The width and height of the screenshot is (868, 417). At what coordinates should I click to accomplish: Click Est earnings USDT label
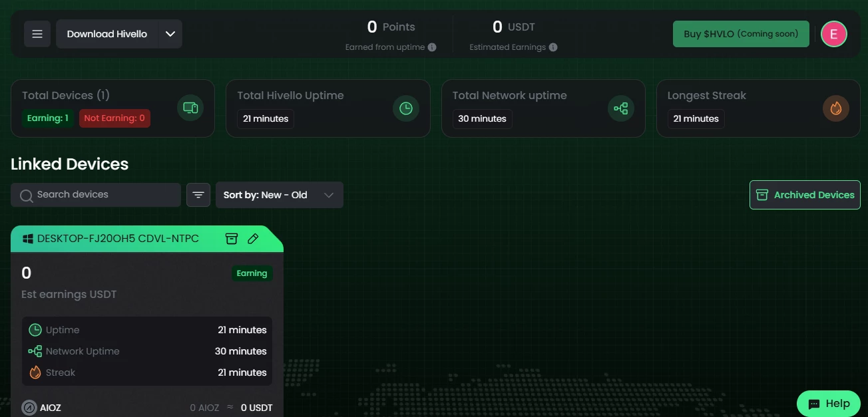(x=69, y=295)
